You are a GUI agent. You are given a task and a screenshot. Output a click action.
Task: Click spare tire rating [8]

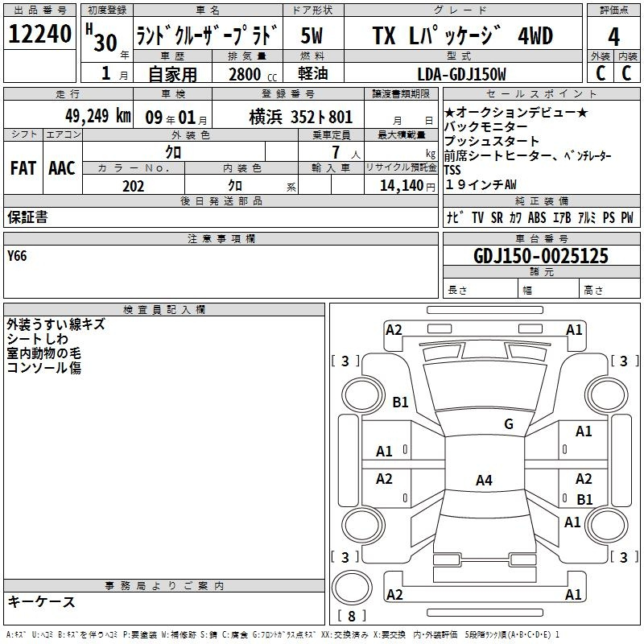tap(352, 616)
